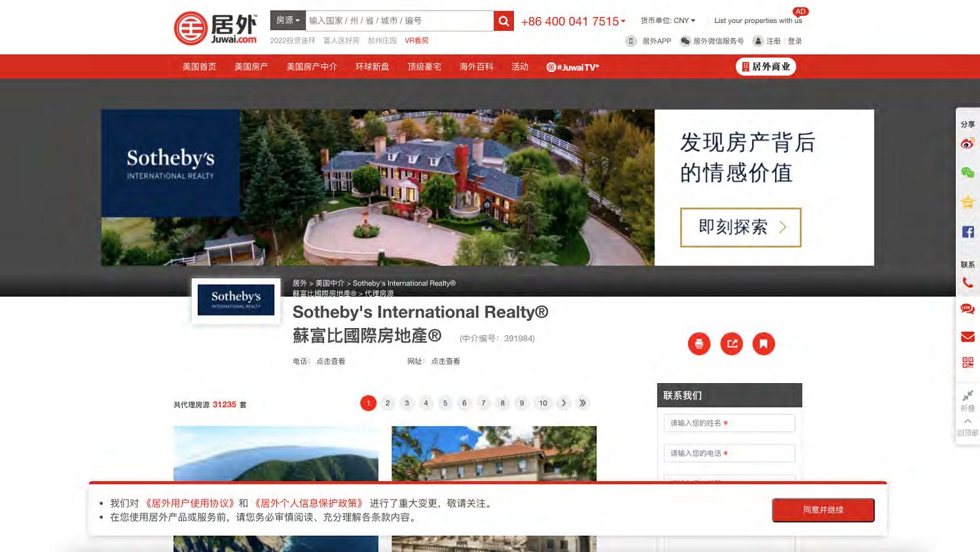Open 海外百科 navigation item
The width and height of the screenshot is (980, 552).
(x=476, y=67)
